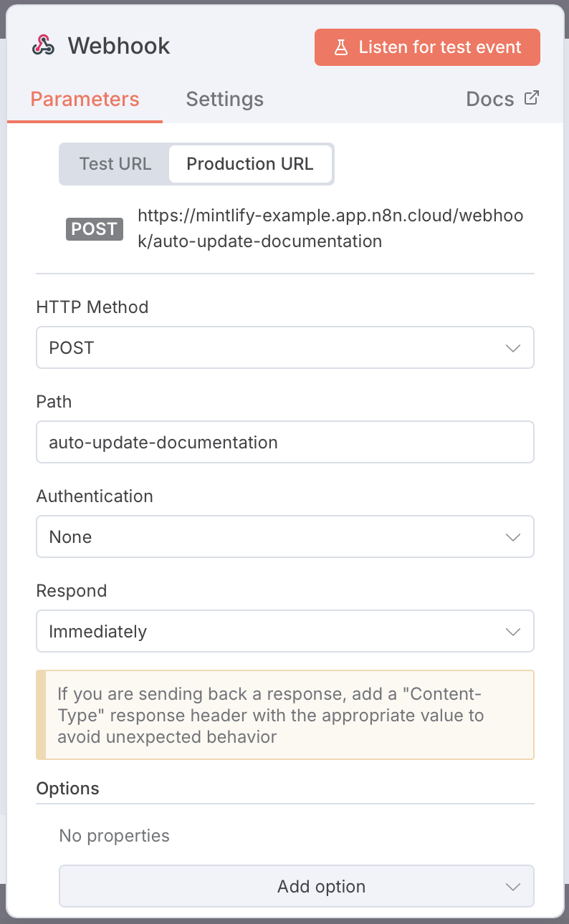This screenshot has width=569, height=924.
Task: Switch to the Test URL view
Action: [115, 164]
